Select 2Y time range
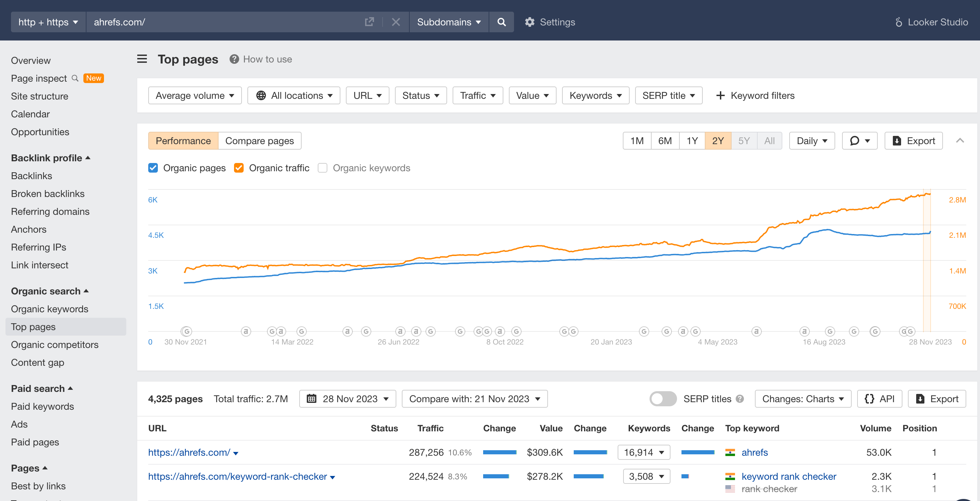The width and height of the screenshot is (980, 501). click(x=717, y=141)
